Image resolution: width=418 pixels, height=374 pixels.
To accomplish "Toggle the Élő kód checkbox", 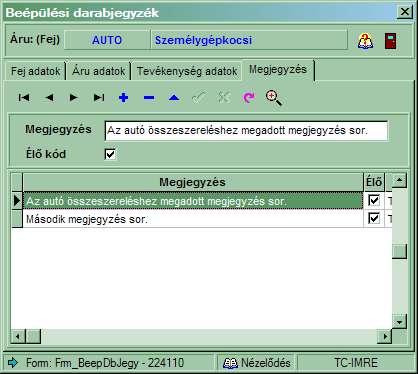I will [110, 154].
